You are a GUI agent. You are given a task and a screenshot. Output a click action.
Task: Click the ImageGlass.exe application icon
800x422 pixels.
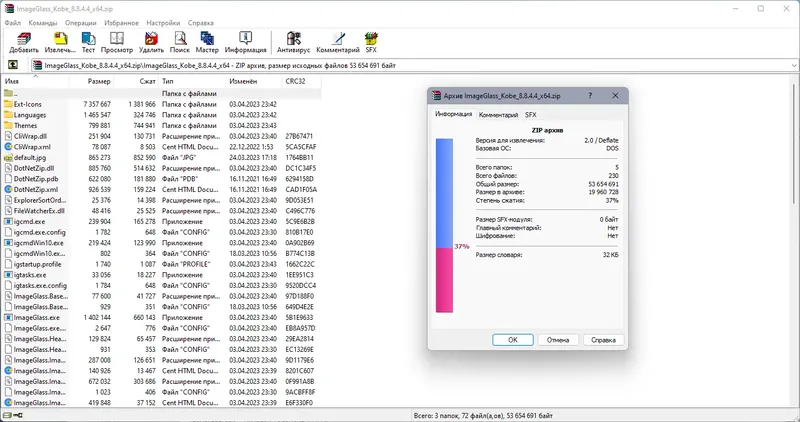coord(8,317)
